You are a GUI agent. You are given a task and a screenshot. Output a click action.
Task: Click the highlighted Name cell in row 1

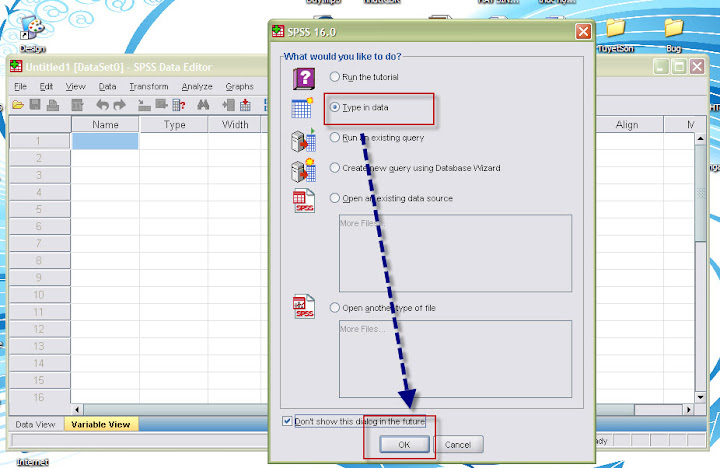click(105, 141)
